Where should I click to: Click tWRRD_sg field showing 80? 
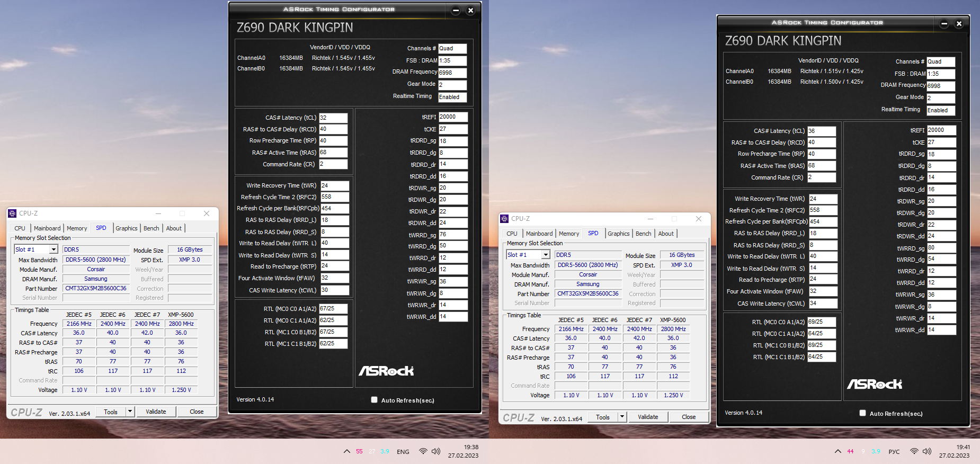pos(942,247)
